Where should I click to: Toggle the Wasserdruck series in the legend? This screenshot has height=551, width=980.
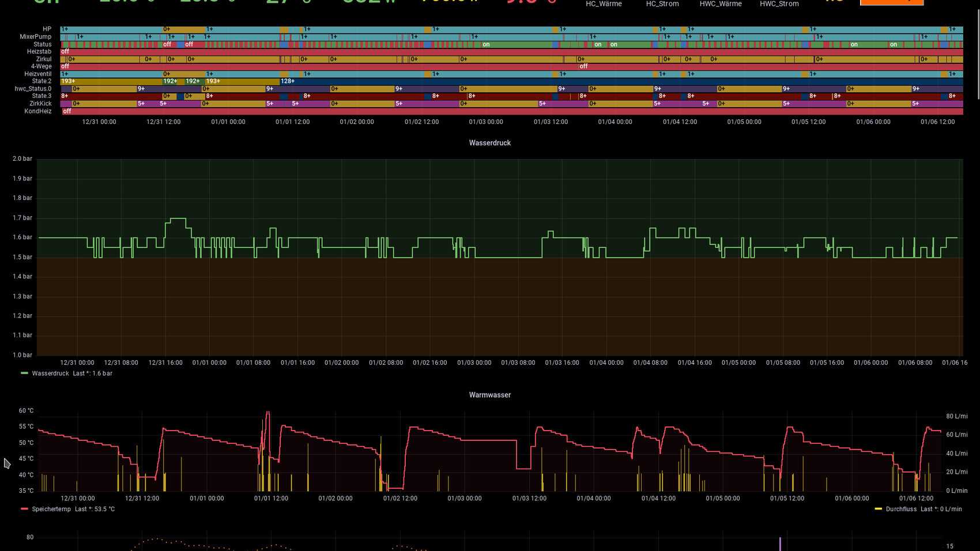(x=50, y=373)
